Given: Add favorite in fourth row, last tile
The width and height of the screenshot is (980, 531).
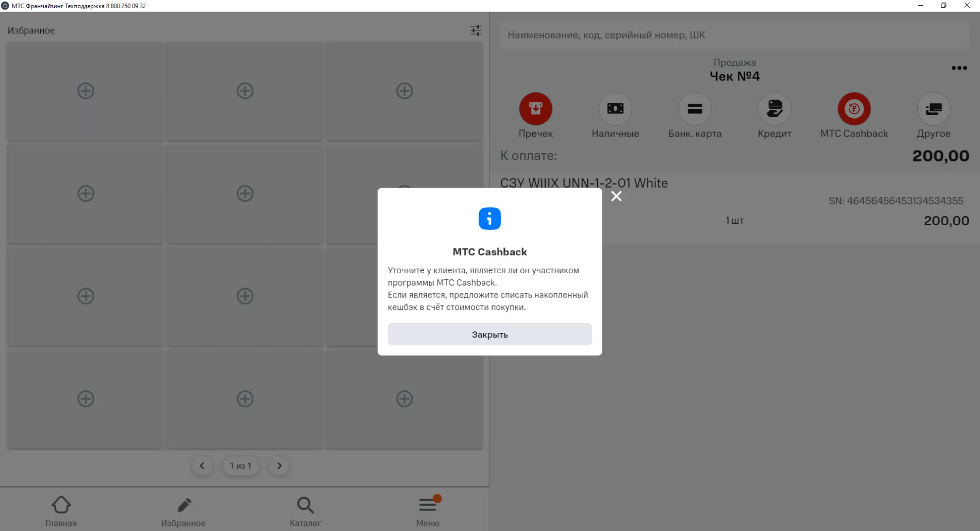Looking at the screenshot, I should (x=404, y=399).
